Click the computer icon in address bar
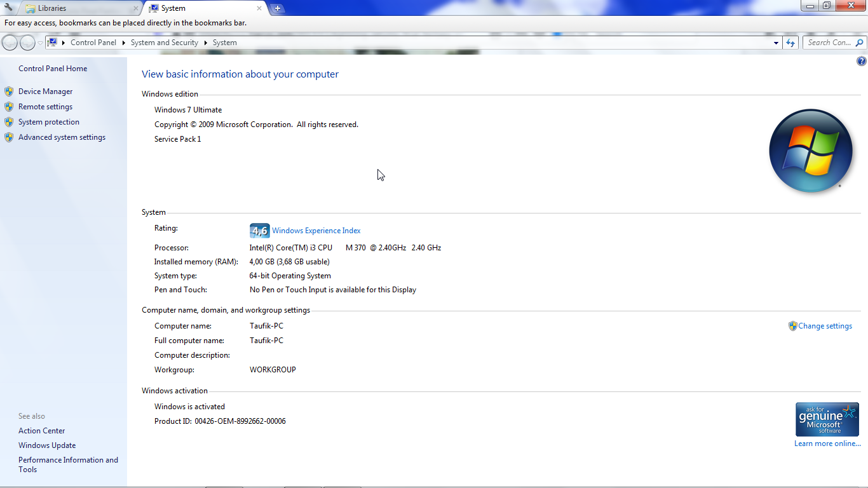Viewport: 868px width, 488px height. click(53, 43)
